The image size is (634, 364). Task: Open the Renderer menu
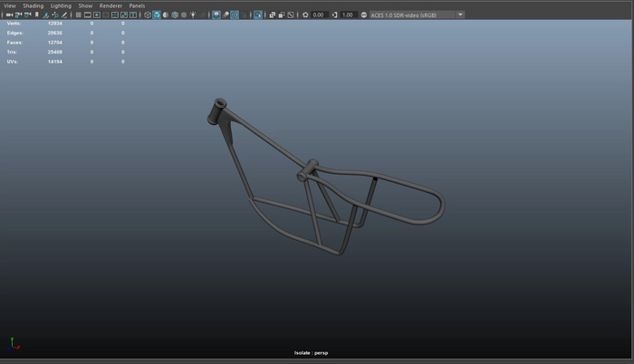click(110, 5)
